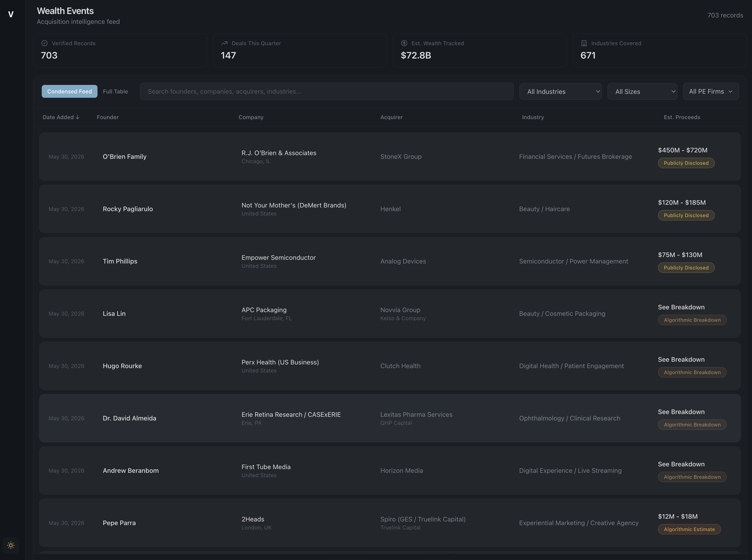Open the Rocky Pagliarulo record
Image resolution: width=752 pixels, height=560 pixels.
390,209
